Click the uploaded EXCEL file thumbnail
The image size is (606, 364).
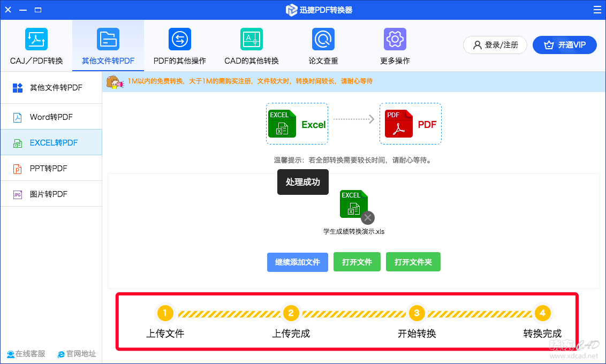click(x=354, y=204)
